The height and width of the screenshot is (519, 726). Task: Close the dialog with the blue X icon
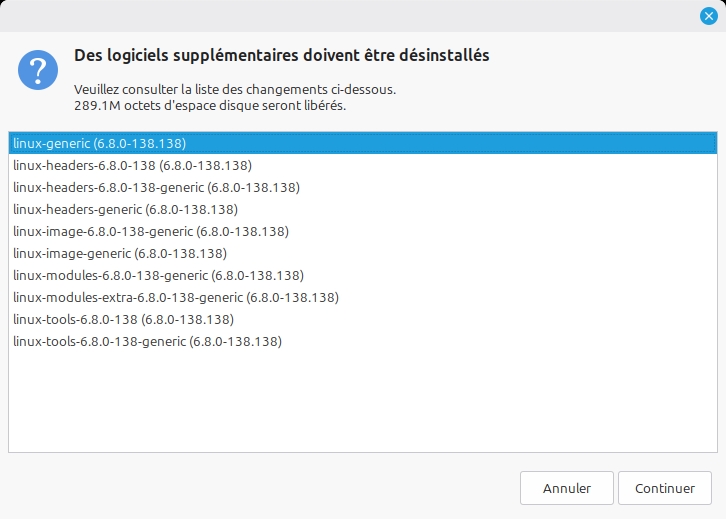(x=708, y=16)
